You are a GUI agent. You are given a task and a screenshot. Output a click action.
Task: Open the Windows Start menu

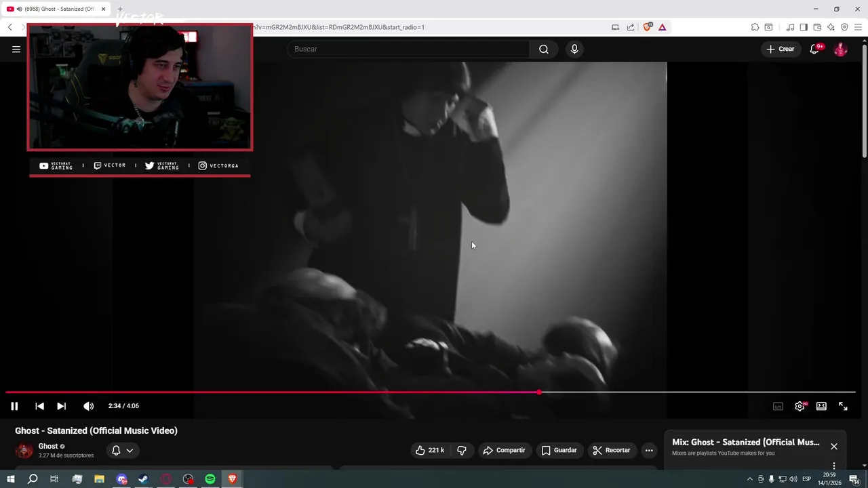[x=10, y=479]
